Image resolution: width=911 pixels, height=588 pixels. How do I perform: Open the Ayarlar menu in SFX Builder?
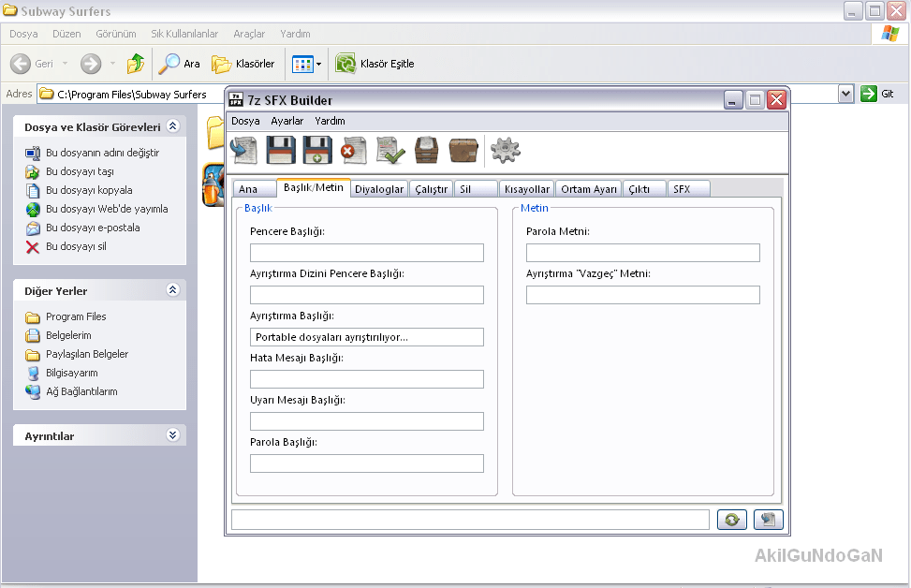(x=287, y=121)
